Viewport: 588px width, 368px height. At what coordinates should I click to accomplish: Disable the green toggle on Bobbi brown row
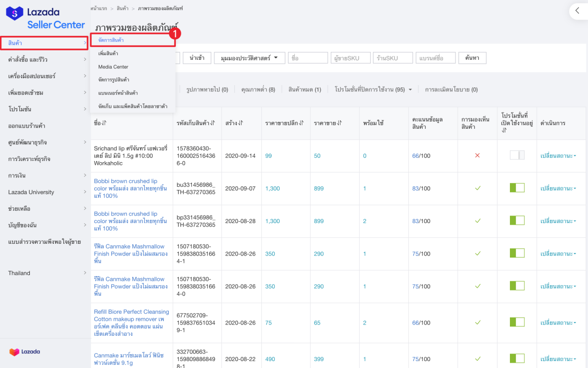pyautogui.click(x=517, y=188)
